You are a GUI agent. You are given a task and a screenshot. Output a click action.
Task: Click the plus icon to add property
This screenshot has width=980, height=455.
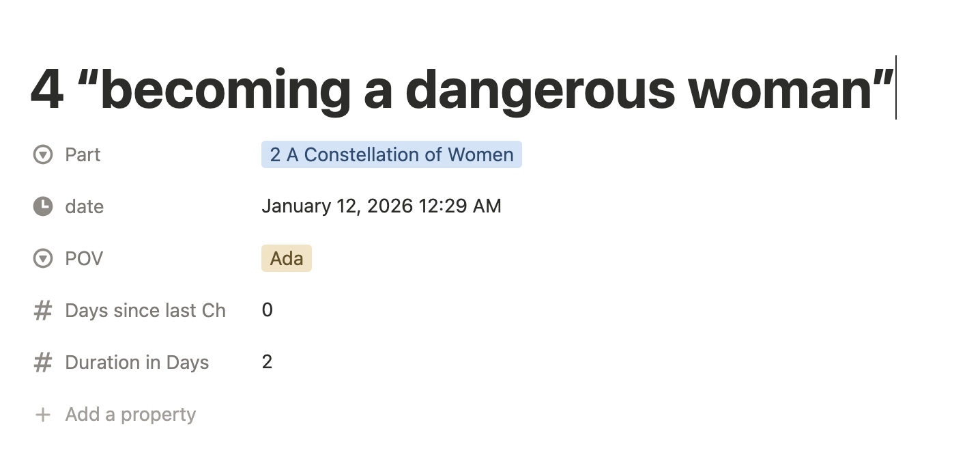tap(43, 415)
